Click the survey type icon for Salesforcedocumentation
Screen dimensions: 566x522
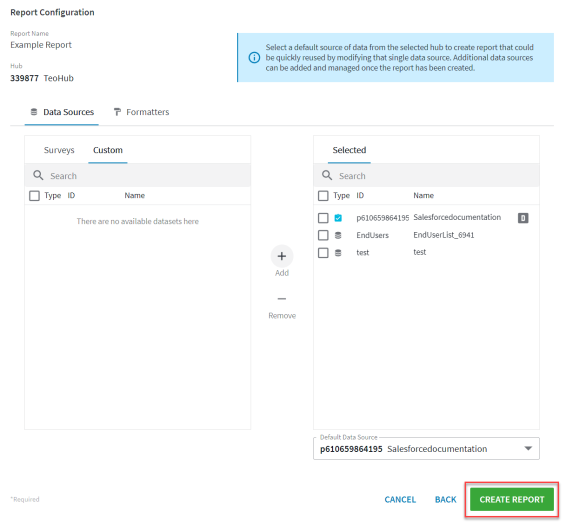point(338,218)
